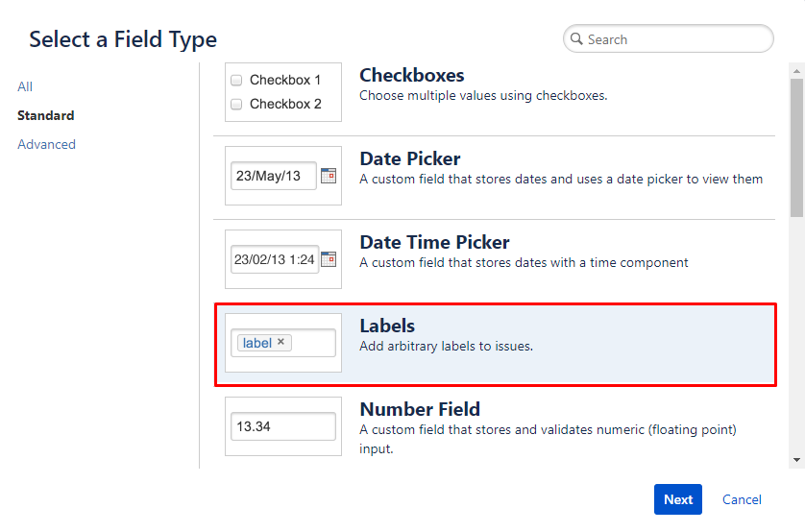
Task: Select the Standard category filter
Action: [x=46, y=115]
